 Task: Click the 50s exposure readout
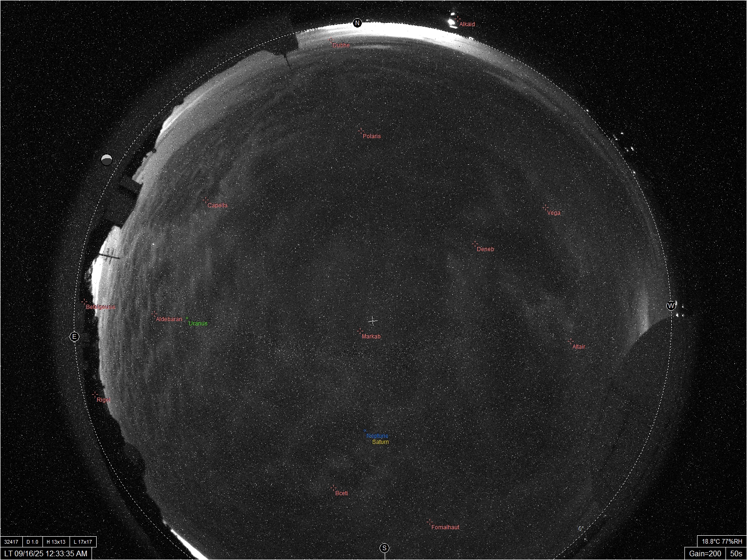click(x=736, y=553)
